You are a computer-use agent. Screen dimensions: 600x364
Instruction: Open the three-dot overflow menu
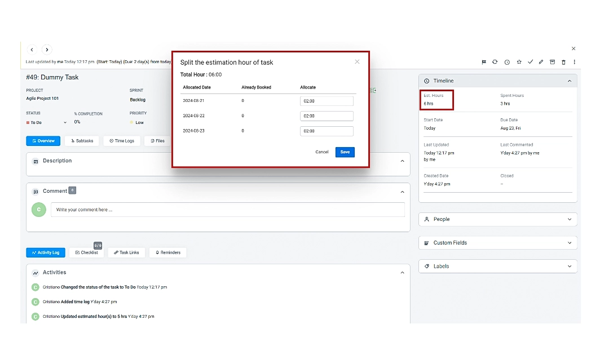(575, 62)
